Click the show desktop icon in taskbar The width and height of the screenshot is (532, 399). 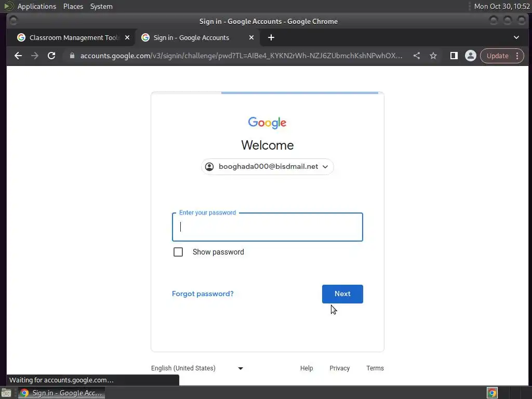click(x=6, y=393)
